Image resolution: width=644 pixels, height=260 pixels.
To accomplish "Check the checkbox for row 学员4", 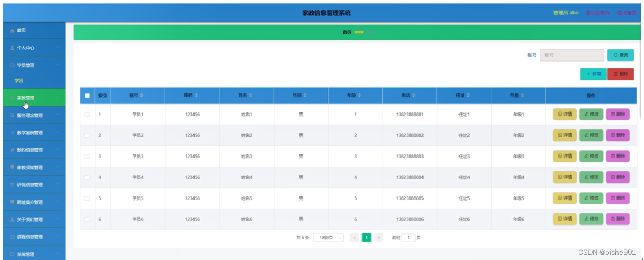I will pos(87,177).
